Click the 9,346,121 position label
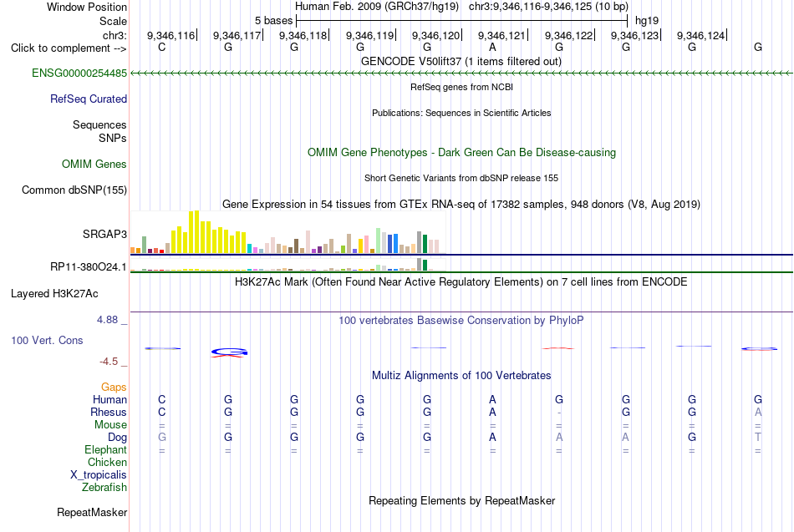The image size is (794, 532). pyautogui.click(x=501, y=35)
